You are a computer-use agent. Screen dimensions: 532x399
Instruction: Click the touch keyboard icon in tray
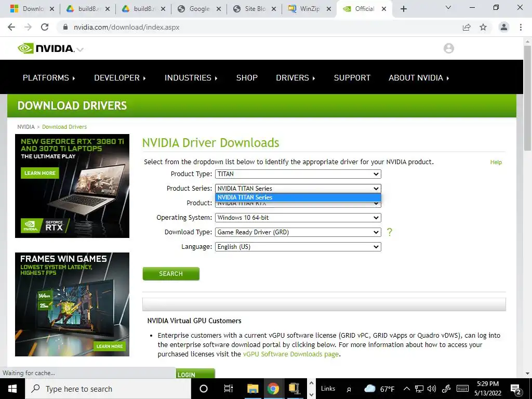click(x=462, y=389)
